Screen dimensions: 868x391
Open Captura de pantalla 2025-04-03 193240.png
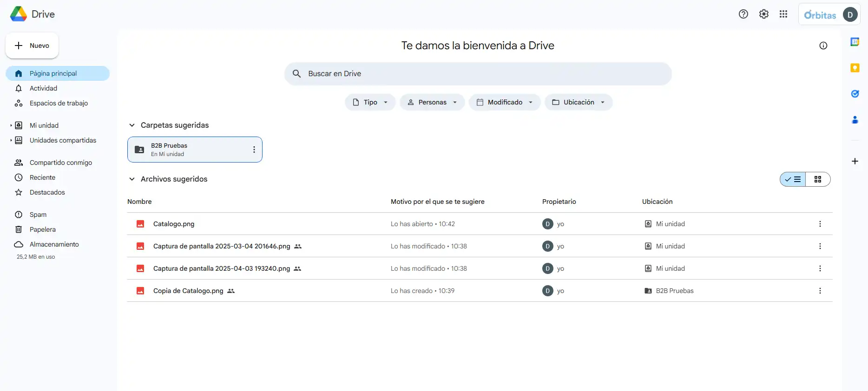[222, 268]
